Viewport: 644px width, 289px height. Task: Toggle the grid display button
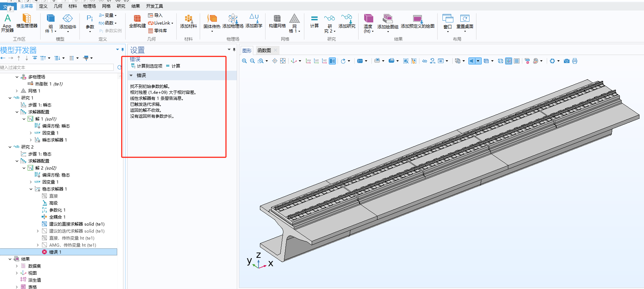pyautogui.click(x=517, y=61)
